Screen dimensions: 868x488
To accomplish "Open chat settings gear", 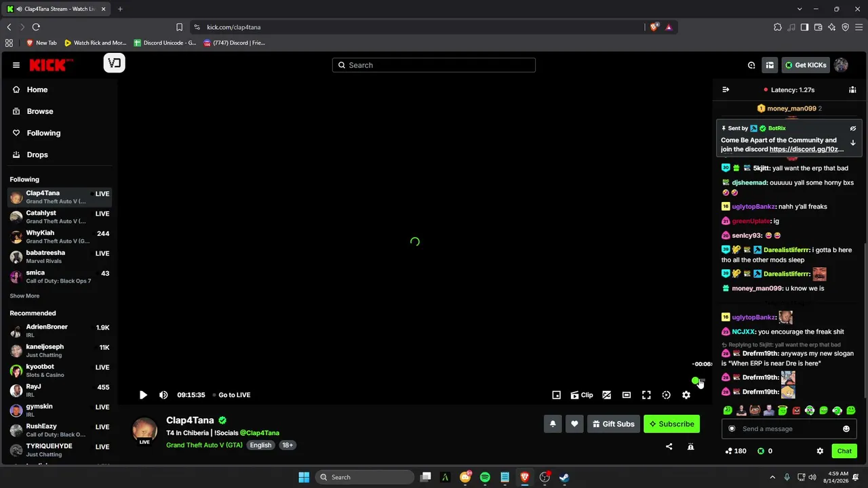I will [820, 451].
